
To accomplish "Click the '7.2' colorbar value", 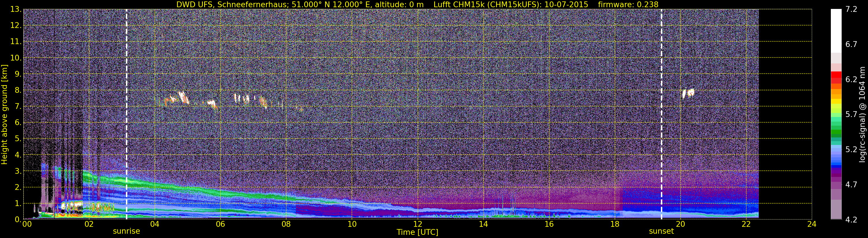I will (851, 10).
